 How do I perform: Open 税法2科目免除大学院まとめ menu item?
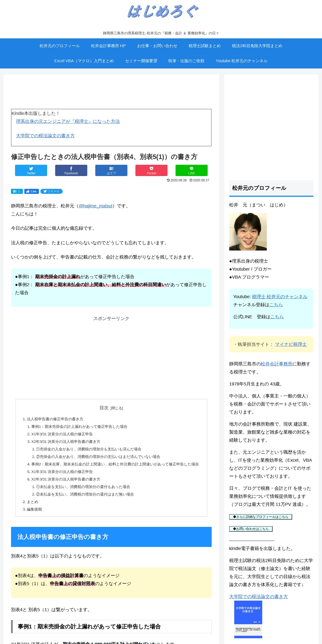[257, 46]
